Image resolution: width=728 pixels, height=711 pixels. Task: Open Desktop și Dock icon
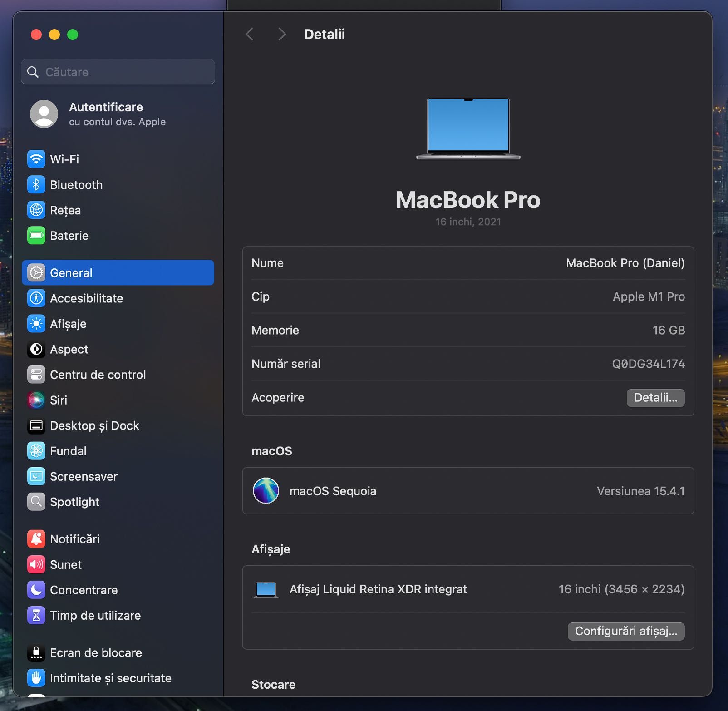[x=36, y=425]
